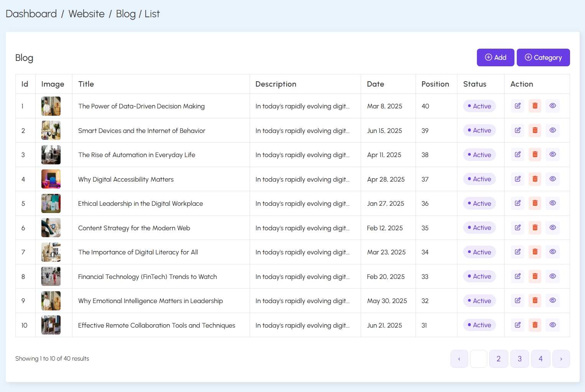
Task: Delete 'Why Digital Accessibility Matters' post
Action: [535, 179]
